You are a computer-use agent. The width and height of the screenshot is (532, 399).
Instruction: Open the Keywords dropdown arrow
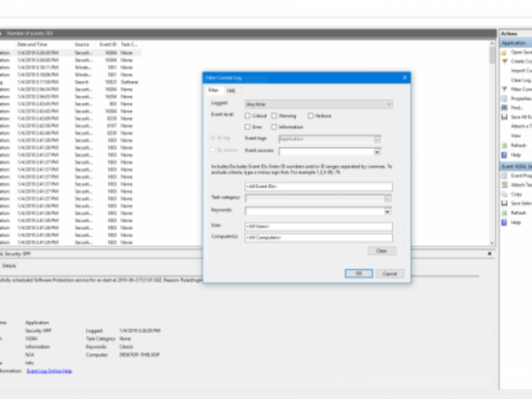[x=387, y=211]
